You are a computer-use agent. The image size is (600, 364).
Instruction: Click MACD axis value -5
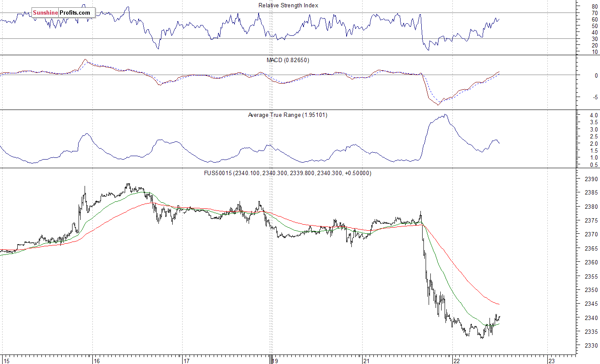pyautogui.click(x=595, y=97)
